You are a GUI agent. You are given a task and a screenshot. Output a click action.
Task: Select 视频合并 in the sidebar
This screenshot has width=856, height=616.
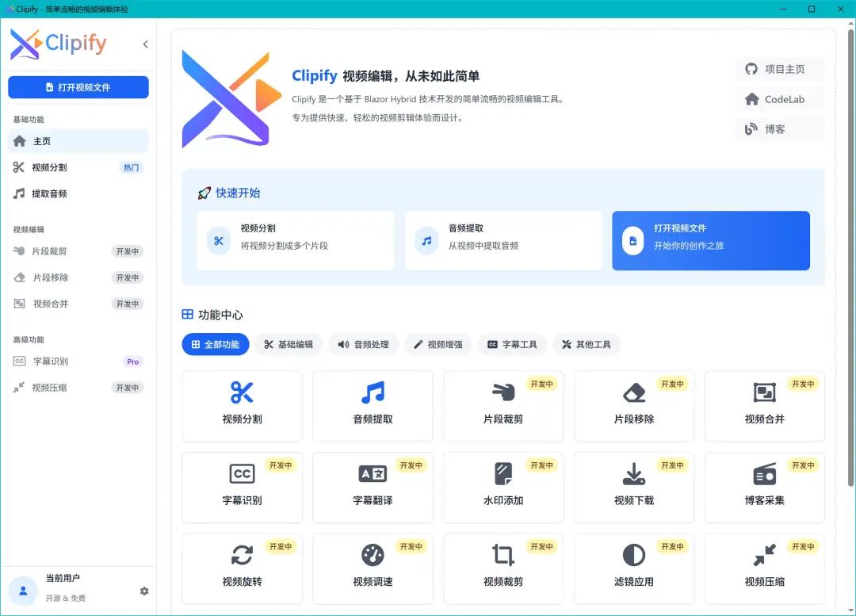78,304
